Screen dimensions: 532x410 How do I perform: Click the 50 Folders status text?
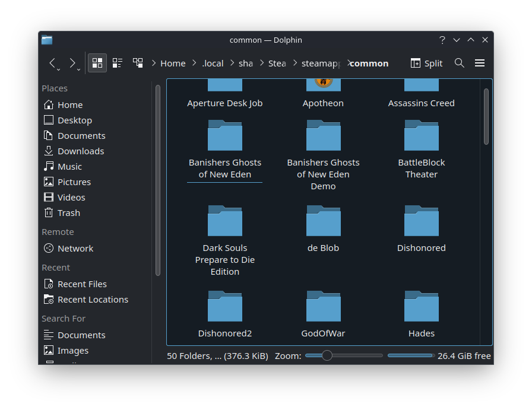[x=217, y=356]
